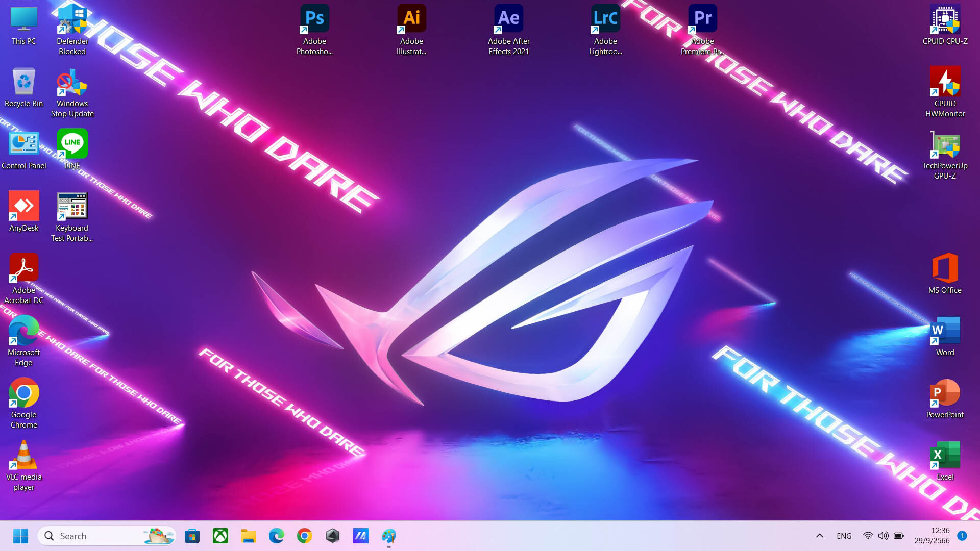
Task: Open MyASUS app from taskbar
Action: pyautogui.click(x=360, y=536)
